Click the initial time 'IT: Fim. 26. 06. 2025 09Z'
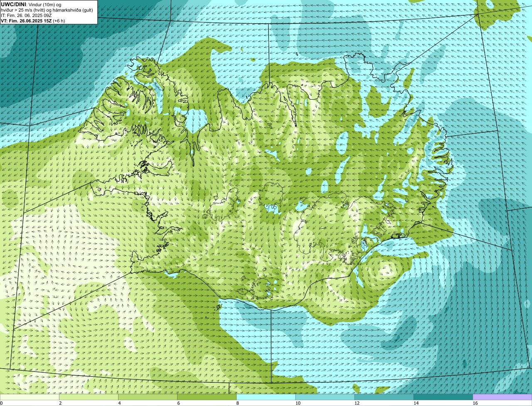This screenshot has width=532, height=406. [x=26, y=15]
